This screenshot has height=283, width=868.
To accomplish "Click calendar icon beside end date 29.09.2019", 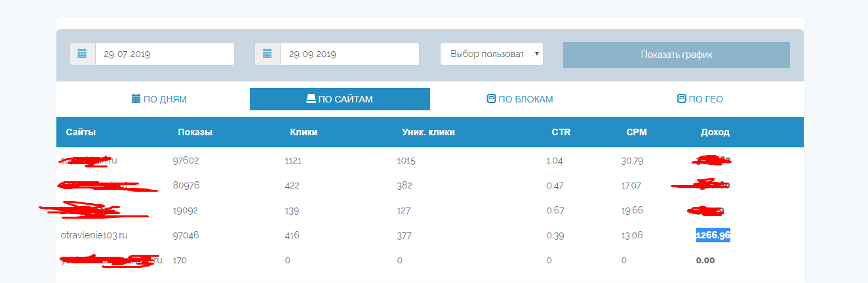I will click(267, 54).
